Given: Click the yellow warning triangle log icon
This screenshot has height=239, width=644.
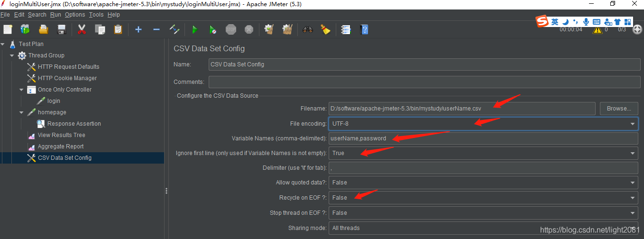Looking at the screenshot, I should pyautogui.click(x=597, y=29).
